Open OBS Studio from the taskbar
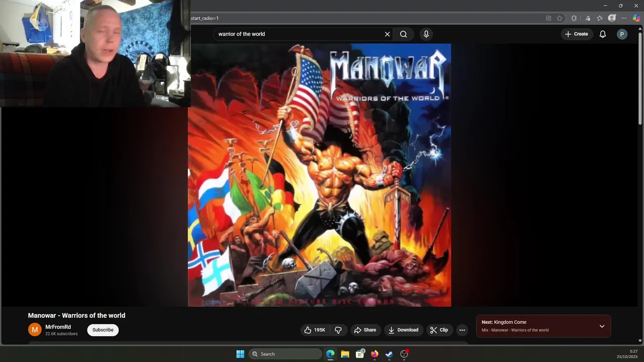This screenshot has height=362, width=644. point(404,354)
